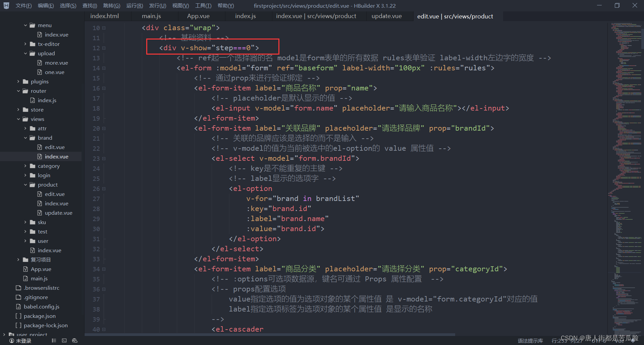
Task: Open the 工具(T) menu
Action: (203, 6)
